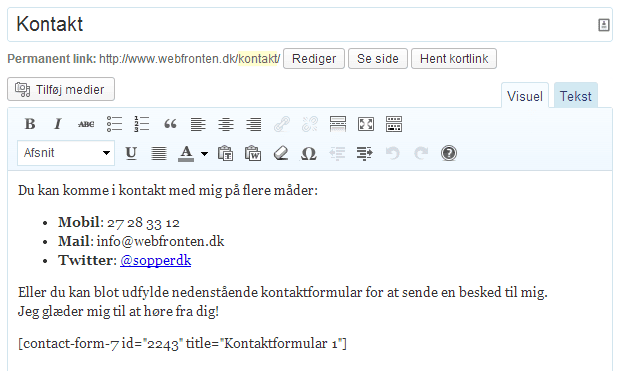Apply strikethrough with ABC icon
This screenshot has height=371, width=626.
pyautogui.click(x=86, y=124)
